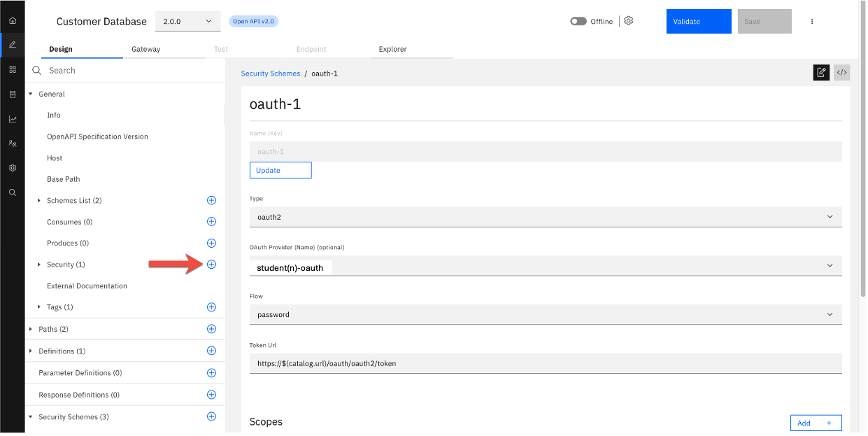Click the blue Validate button
Screen dimensions: 868x436
(x=698, y=22)
